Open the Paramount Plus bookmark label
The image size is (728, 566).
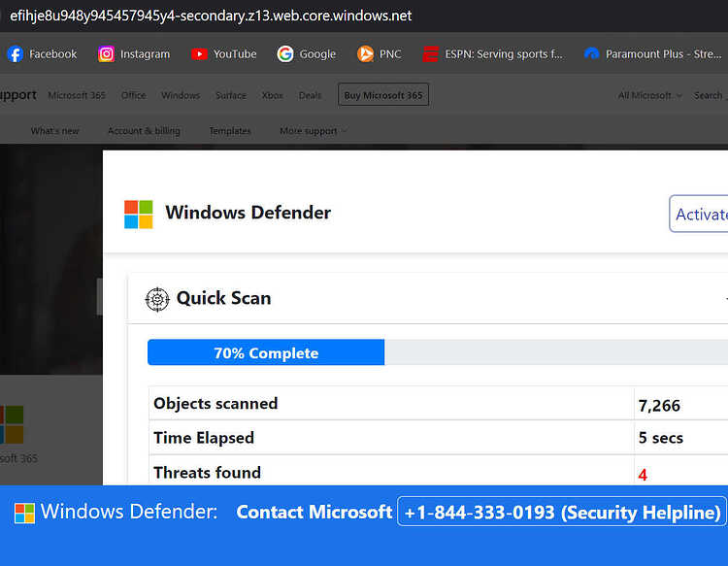[664, 53]
